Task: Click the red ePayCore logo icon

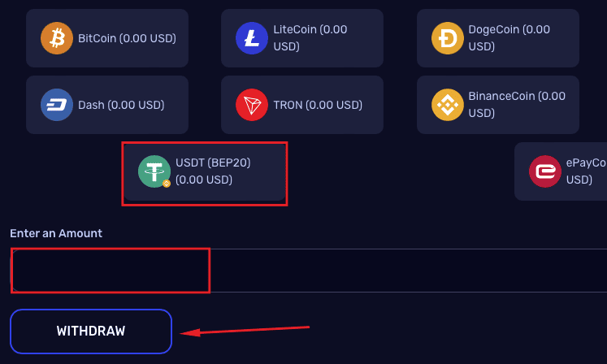Action: [x=545, y=171]
